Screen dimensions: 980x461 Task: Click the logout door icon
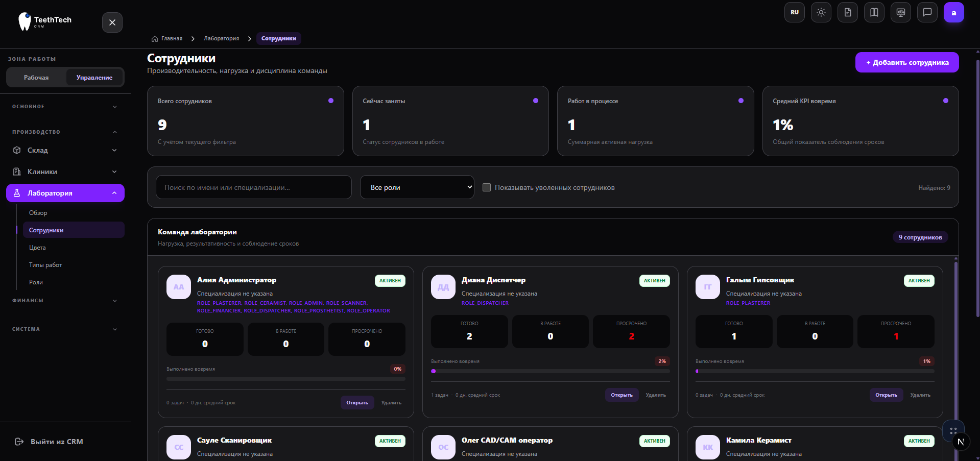pyautogui.click(x=19, y=442)
